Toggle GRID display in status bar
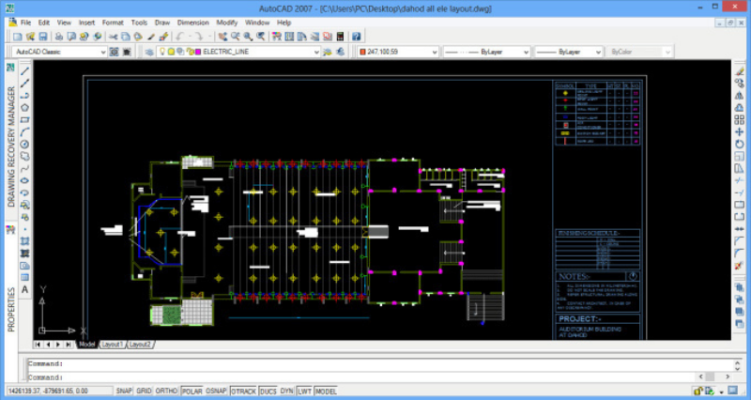The height and width of the screenshot is (400, 751). (x=144, y=392)
